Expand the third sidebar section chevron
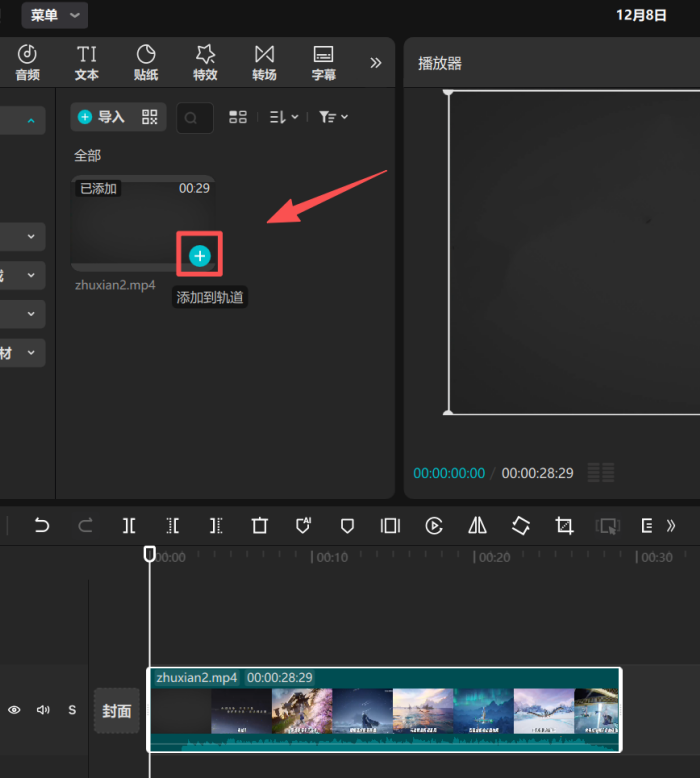700x778 pixels. click(x=31, y=275)
